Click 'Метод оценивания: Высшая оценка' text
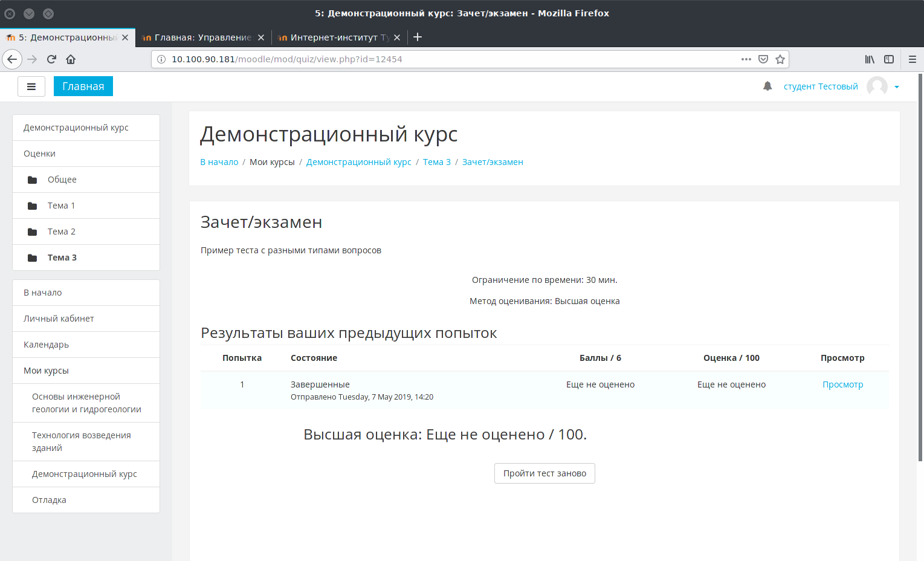 coord(544,301)
